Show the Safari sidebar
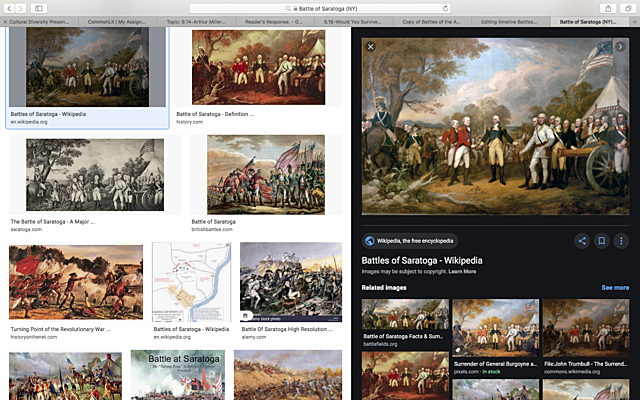 pos(39,8)
